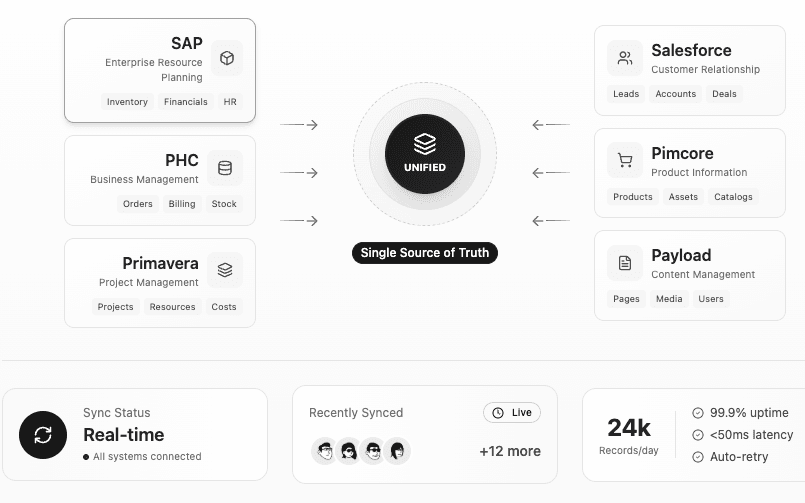Select the Resources tag under Primavera
The width and height of the screenshot is (805, 503).
[172, 307]
